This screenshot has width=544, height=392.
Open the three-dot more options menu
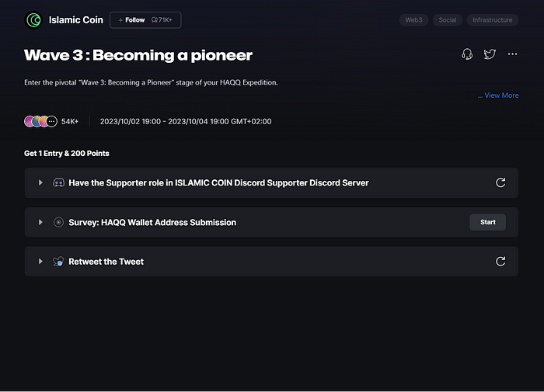[x=512, y=54]
